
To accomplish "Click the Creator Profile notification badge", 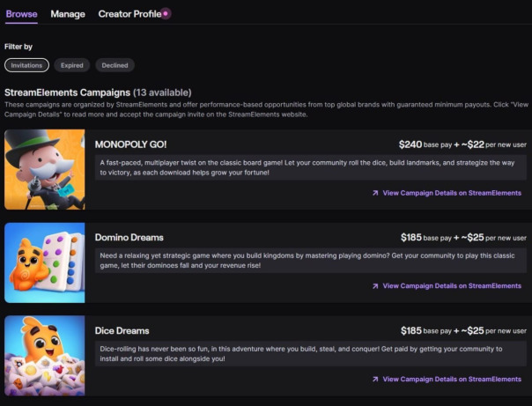I will 166,13.
